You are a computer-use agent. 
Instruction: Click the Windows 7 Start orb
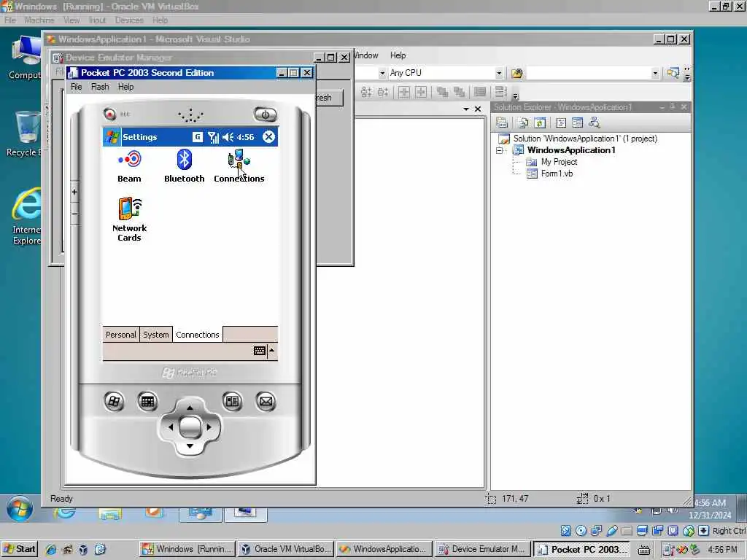(20, 509)
